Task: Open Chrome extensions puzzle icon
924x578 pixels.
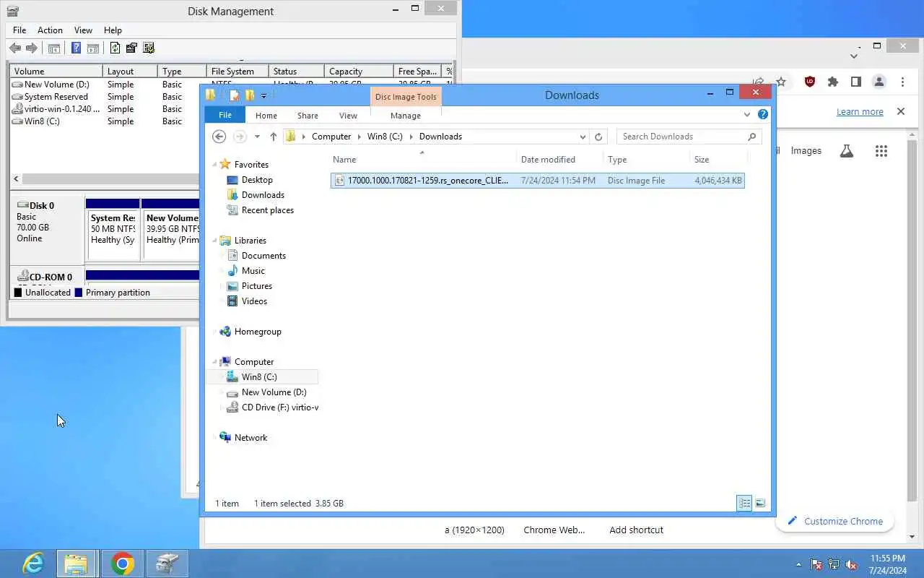Action: 833,82
